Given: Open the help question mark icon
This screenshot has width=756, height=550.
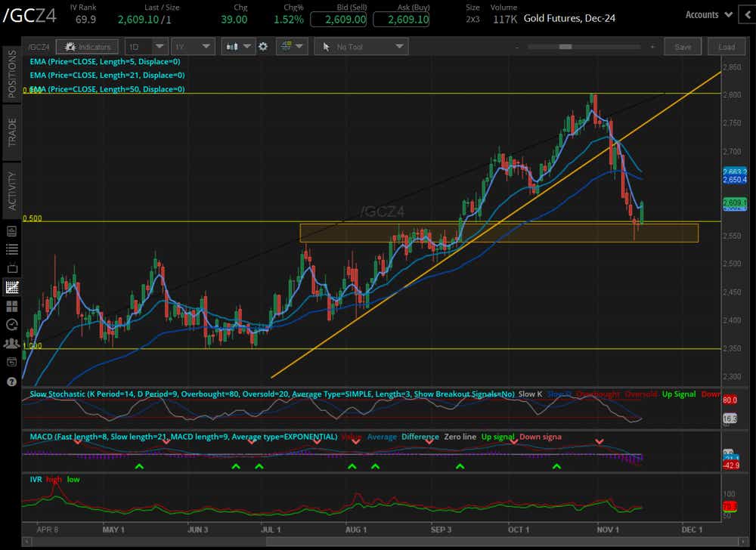Looking at the screenshot, I should [x=11, y=382].
